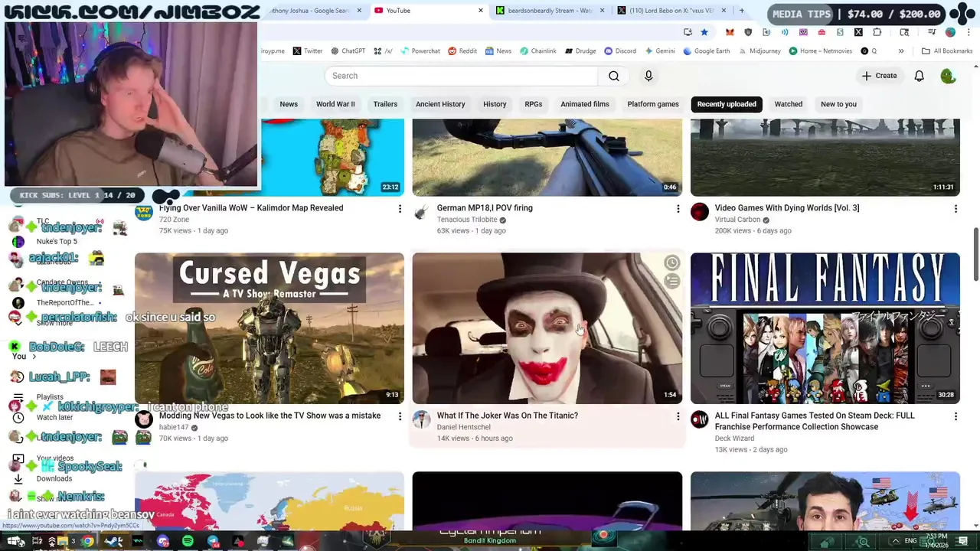Open options for Video Games With Dying Worlds
The image size is (980, 551).
(955, 208)
